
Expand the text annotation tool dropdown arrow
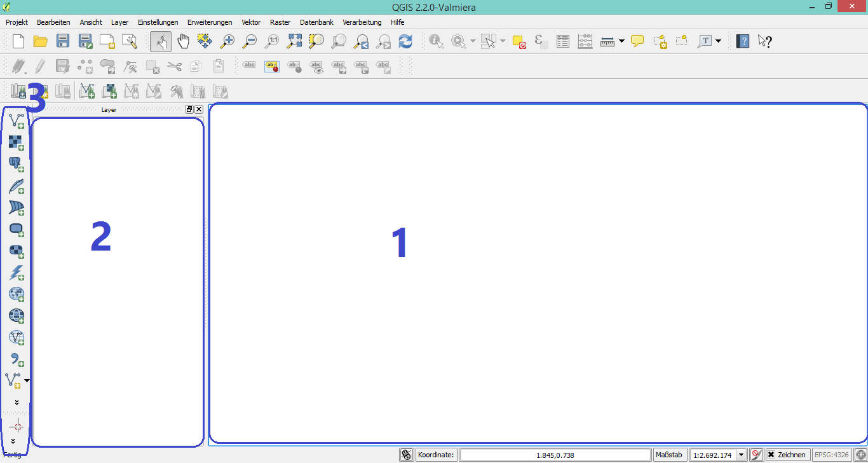(x=718, y=42)
